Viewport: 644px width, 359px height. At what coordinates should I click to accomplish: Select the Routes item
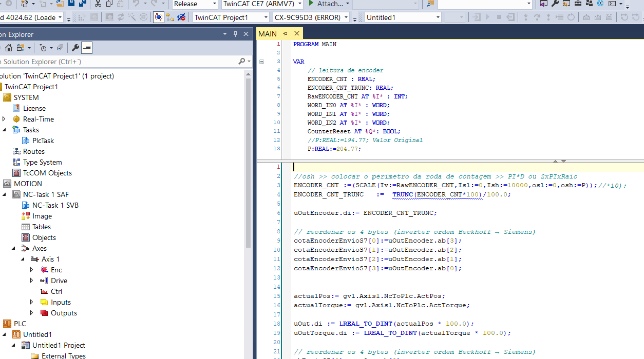34,151
